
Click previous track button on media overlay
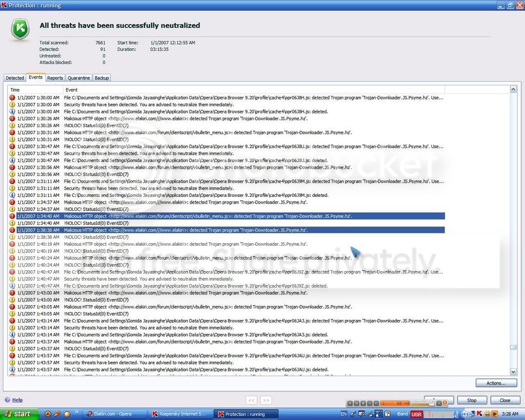click(370, 403)
